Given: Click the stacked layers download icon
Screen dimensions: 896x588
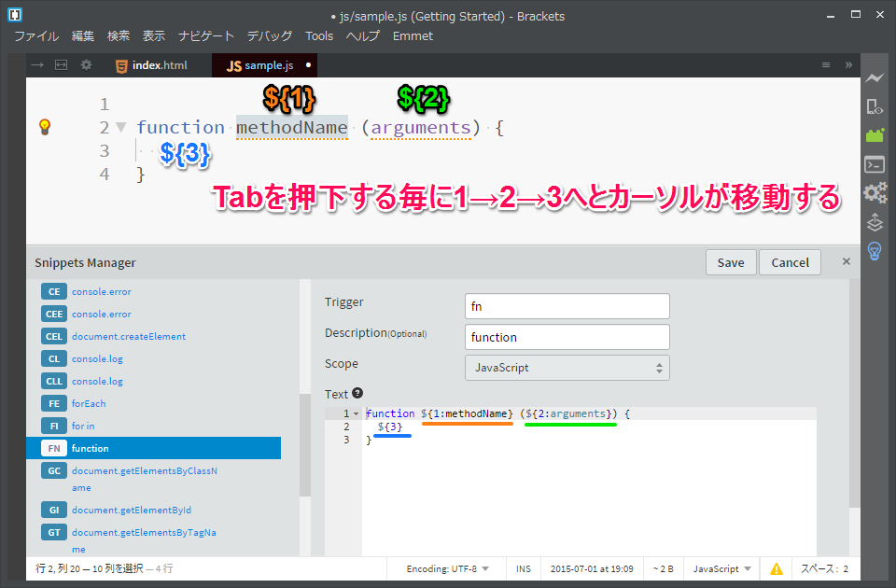Looking at the screenshot, I should coord(875,222).
